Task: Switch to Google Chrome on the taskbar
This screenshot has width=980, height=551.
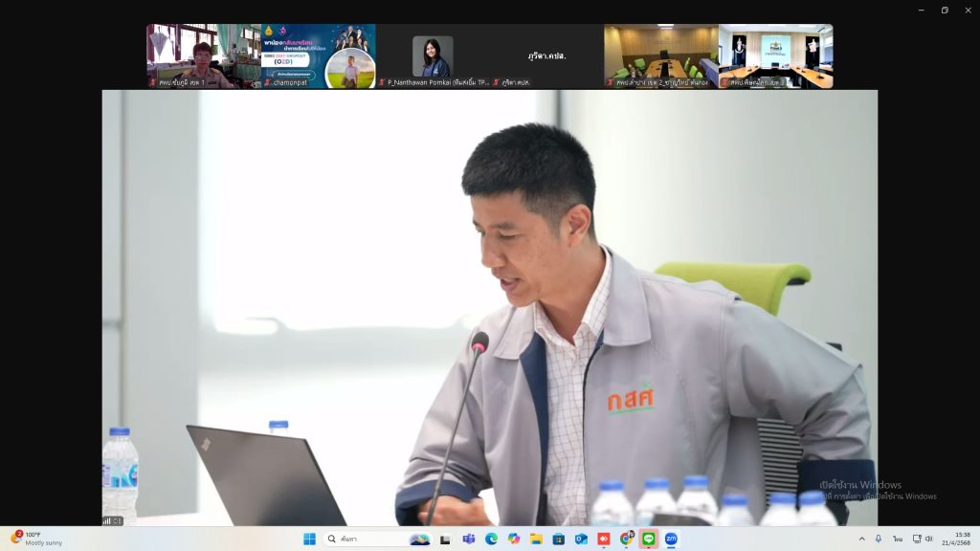Action: (626, 540)
